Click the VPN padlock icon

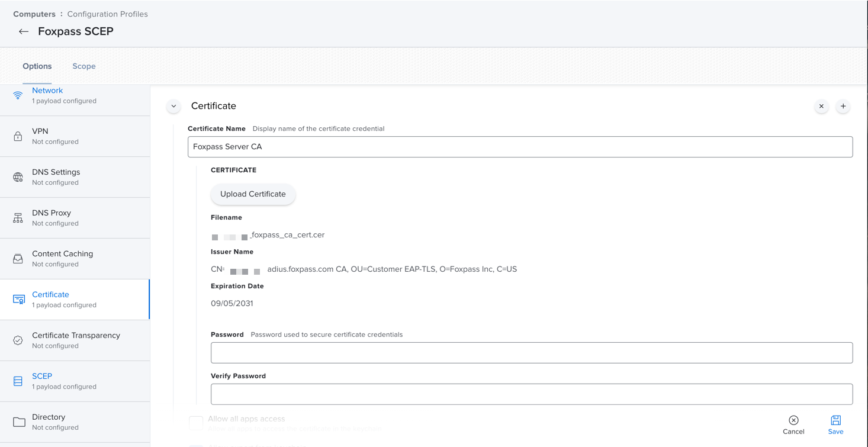tap(18, 136)
